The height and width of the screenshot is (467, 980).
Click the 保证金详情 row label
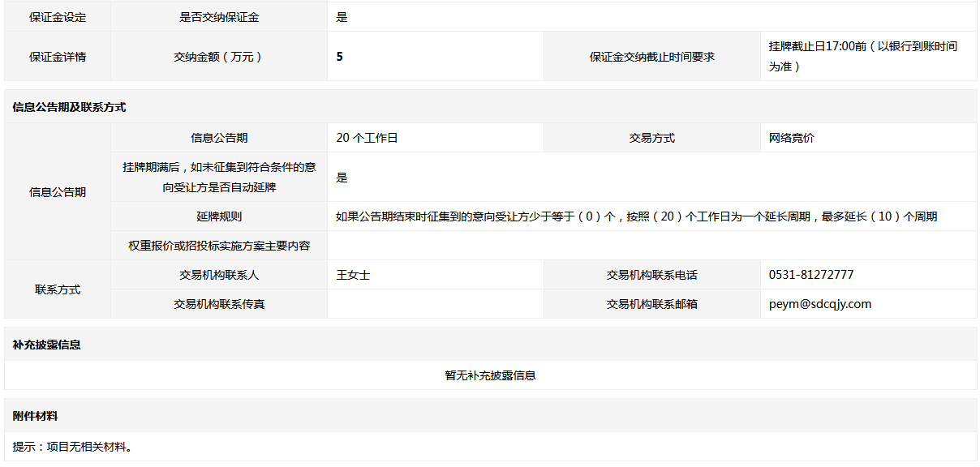point(58,57)
